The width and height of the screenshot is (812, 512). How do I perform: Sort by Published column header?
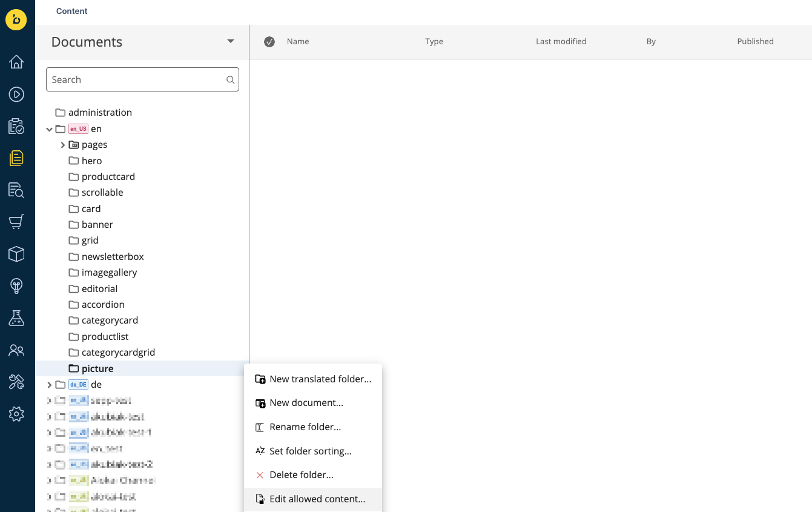pyautogui.click(x=755, y=42)
